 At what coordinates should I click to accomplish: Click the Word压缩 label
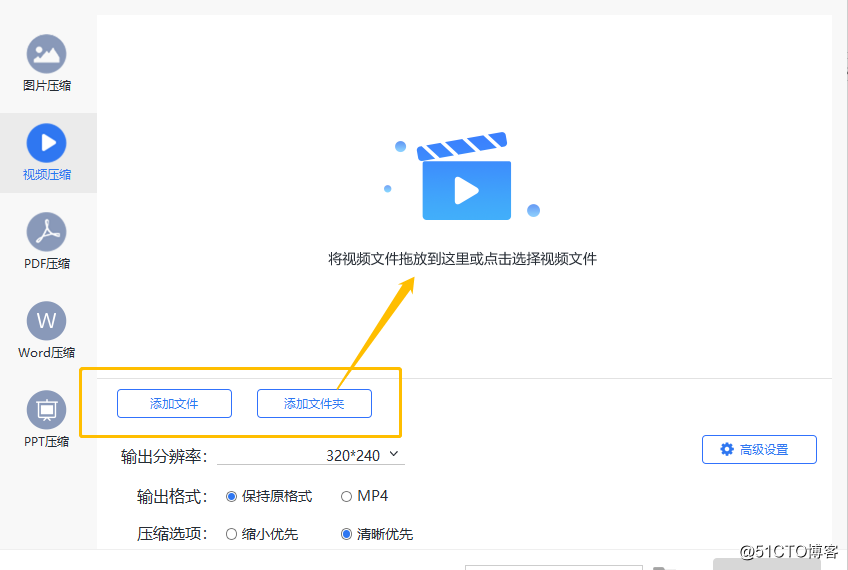coord(47,353)
